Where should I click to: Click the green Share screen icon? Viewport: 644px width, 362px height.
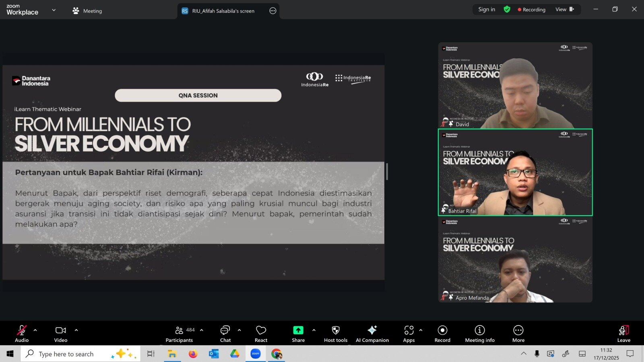tap(298, 330)
